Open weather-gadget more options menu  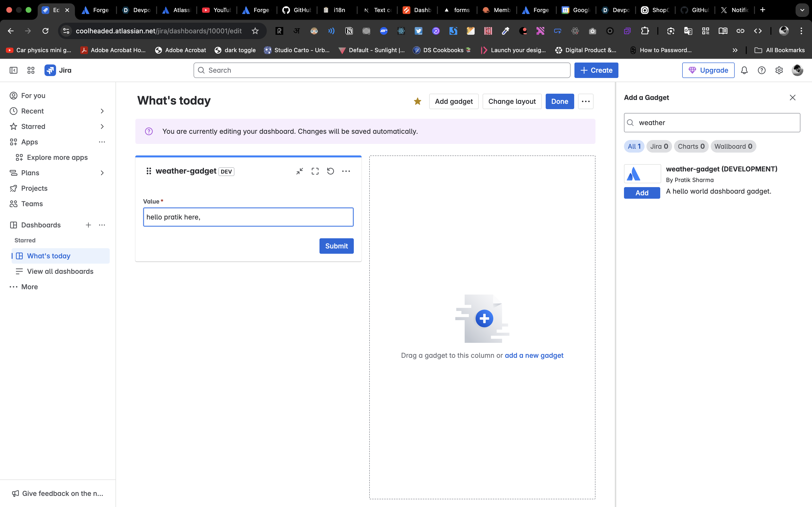[x=346, y=171]
